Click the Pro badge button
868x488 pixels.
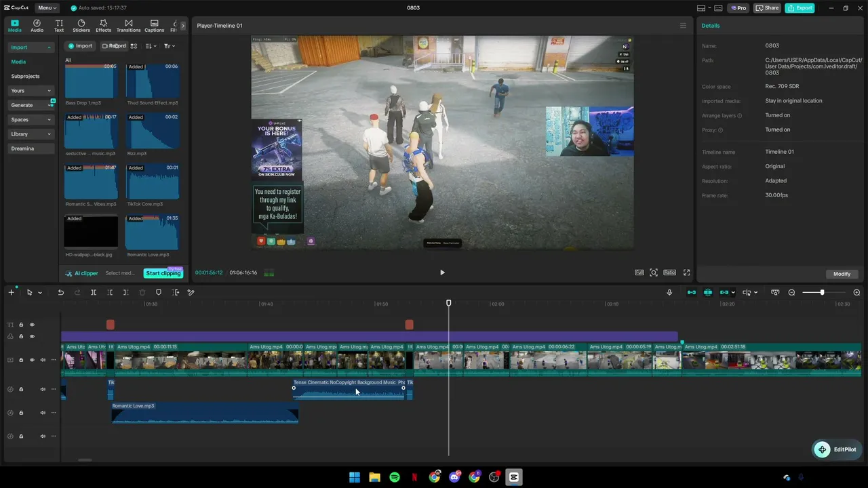coord(738,8)
